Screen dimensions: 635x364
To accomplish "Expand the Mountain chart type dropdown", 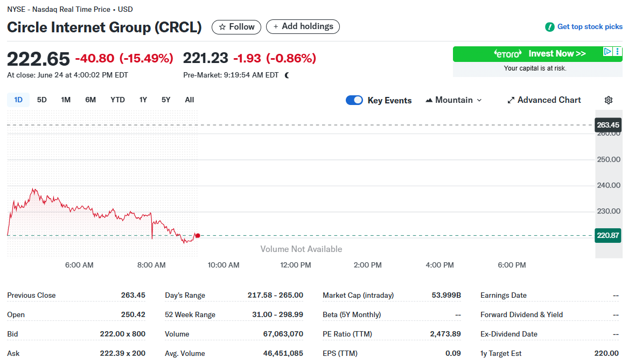I will pyautogui.click(x=453, y=100).
